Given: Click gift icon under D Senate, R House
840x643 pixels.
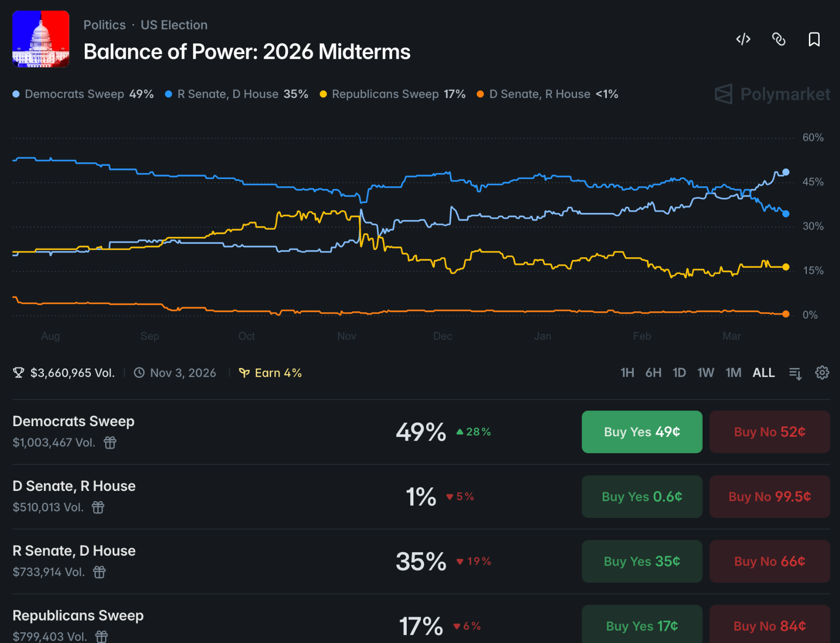Looking at the screenshot, I should 98,507.
